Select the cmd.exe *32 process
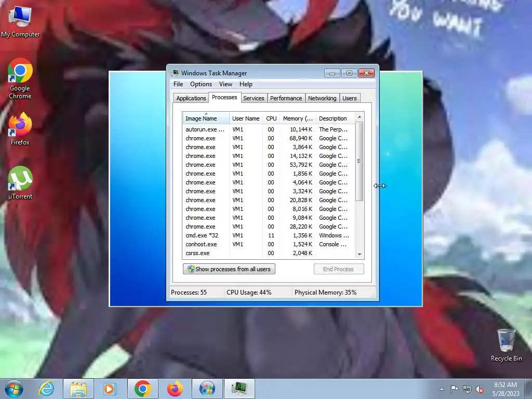Image resolution: width=532 pixels, height=399 pixels. coord(269,235)
